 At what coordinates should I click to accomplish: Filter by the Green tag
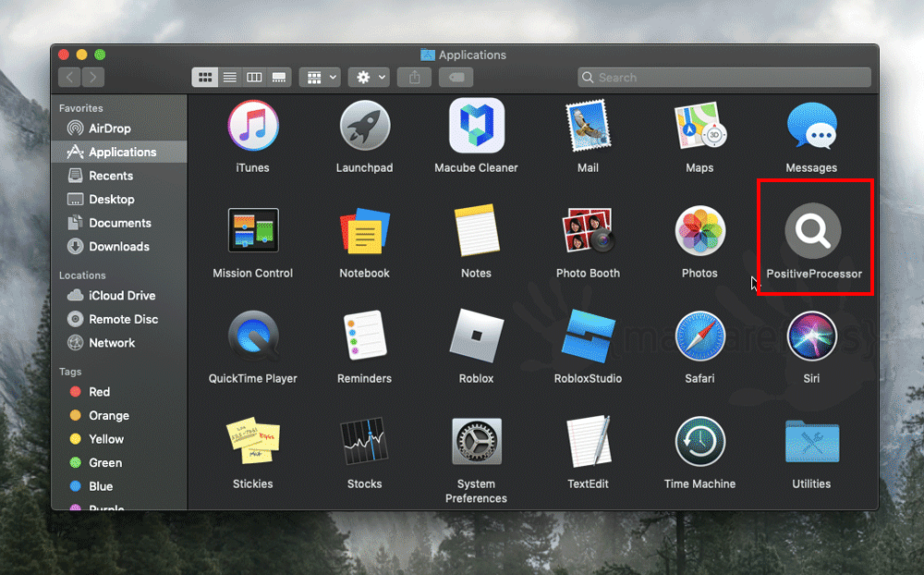click(x=119, y=462)
